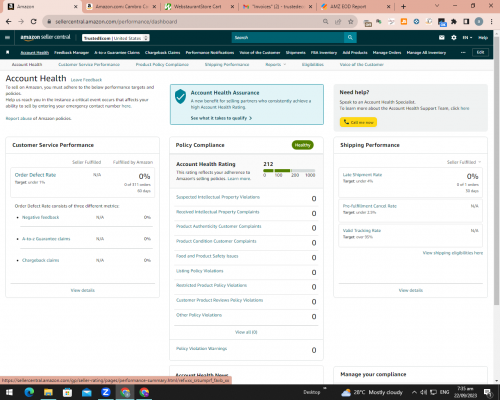Click View all (0) under Policy Compliance
500x400 pixels.
click(x=246, y=332)
